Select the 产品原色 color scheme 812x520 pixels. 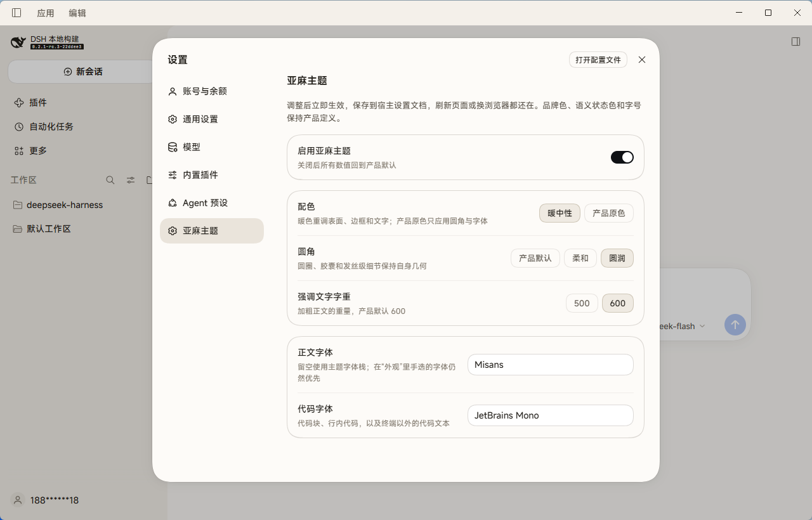(x=609, y=213)
